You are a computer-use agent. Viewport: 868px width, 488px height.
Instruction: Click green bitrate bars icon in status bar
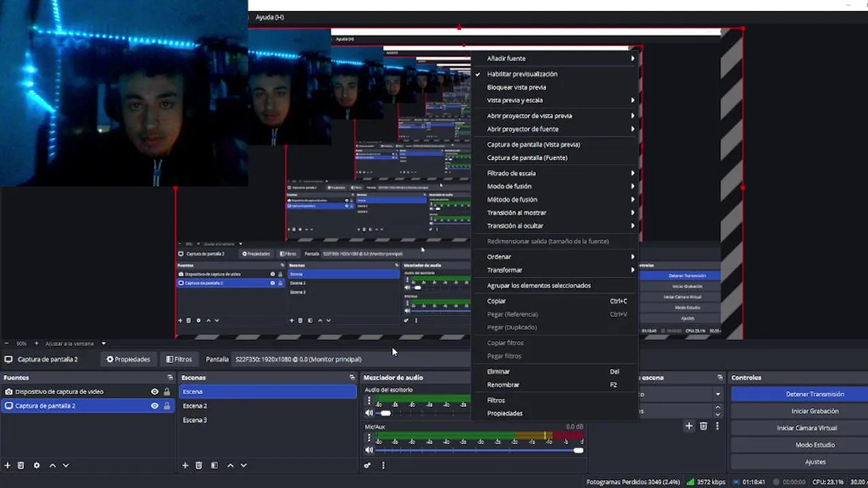point(690,482)
